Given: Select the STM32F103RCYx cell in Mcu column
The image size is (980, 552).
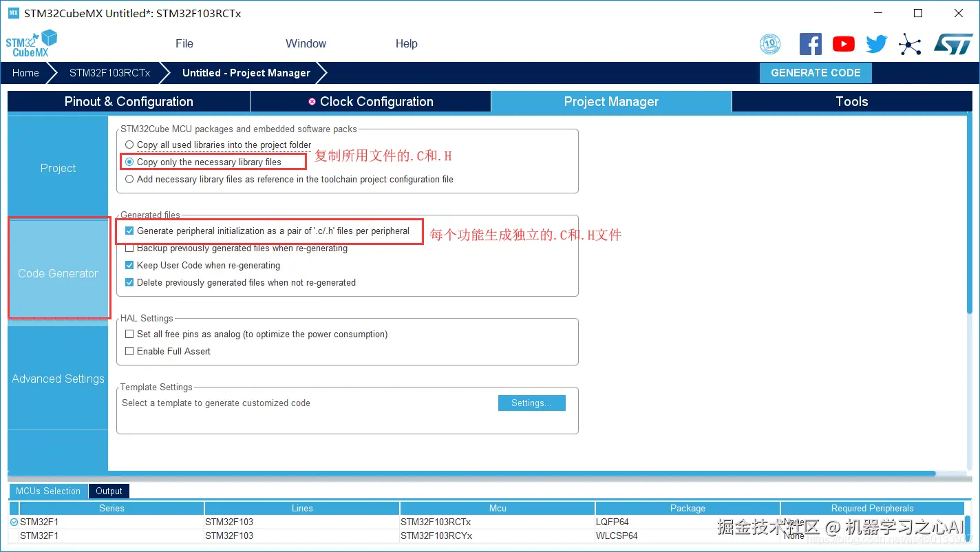Looking at the screenshot, I should coord(498,535).
